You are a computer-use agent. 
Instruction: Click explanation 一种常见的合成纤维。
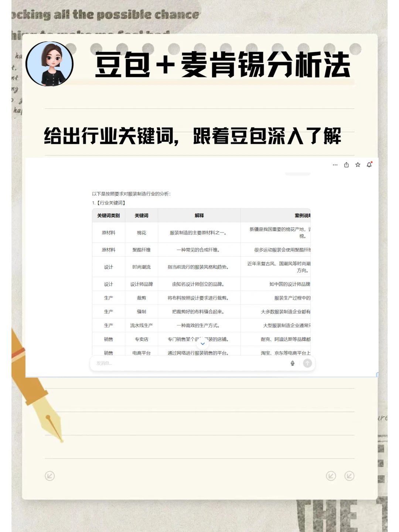198,250
